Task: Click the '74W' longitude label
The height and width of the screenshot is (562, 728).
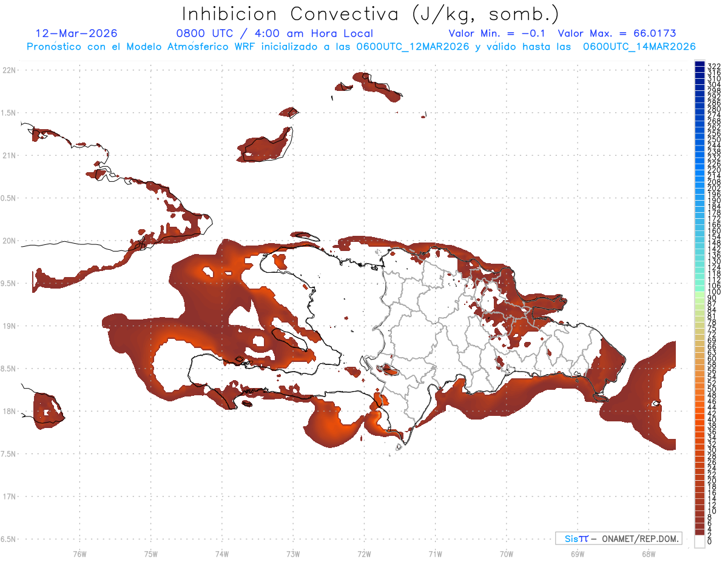Action: 221,554
